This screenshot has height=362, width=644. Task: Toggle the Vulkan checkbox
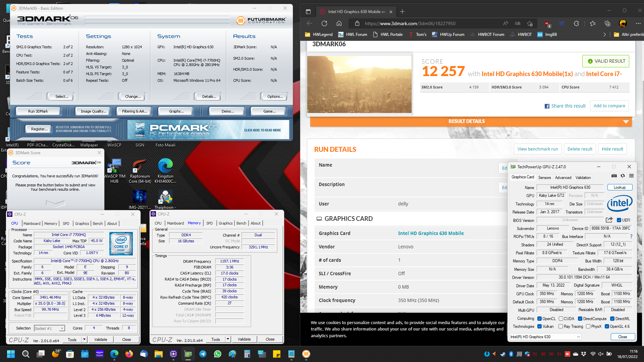539,326
